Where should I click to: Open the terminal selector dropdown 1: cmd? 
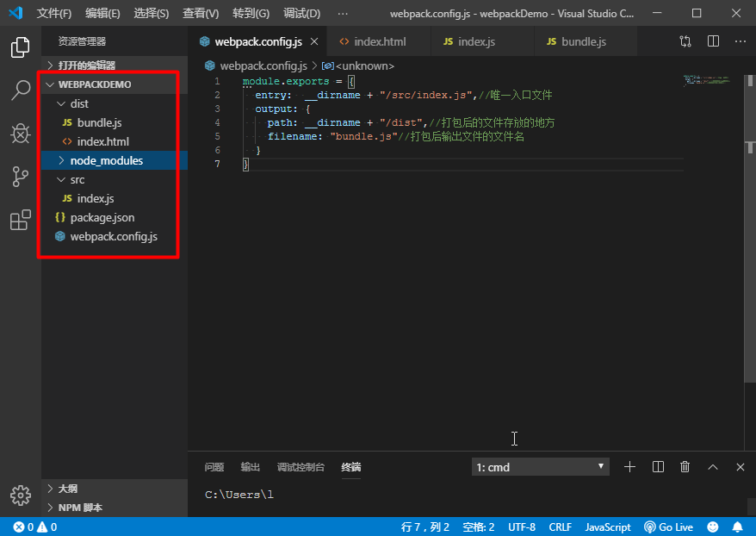click(540, 467)
